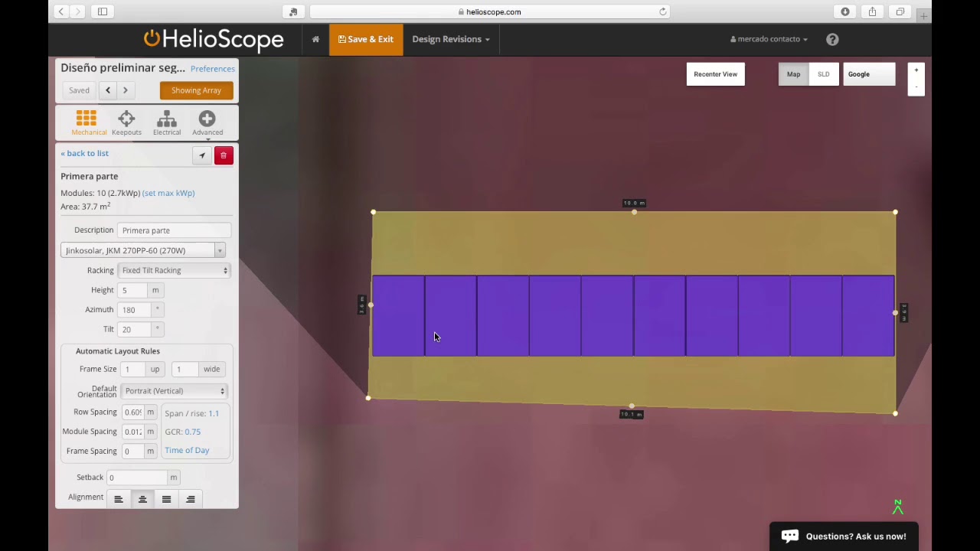Open the Mechanical tab
The image size is (980, 551).
pyautogui.click(x=87, y=123)
